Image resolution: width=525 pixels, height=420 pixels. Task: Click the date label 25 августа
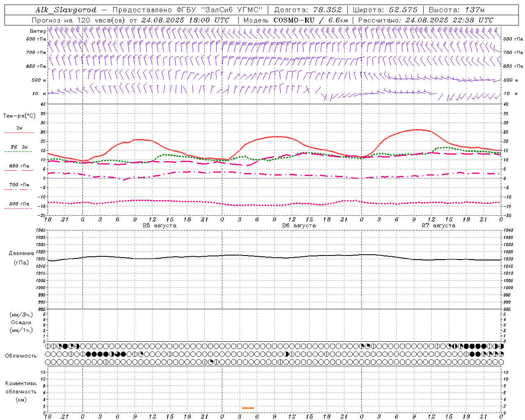point(160,226)
